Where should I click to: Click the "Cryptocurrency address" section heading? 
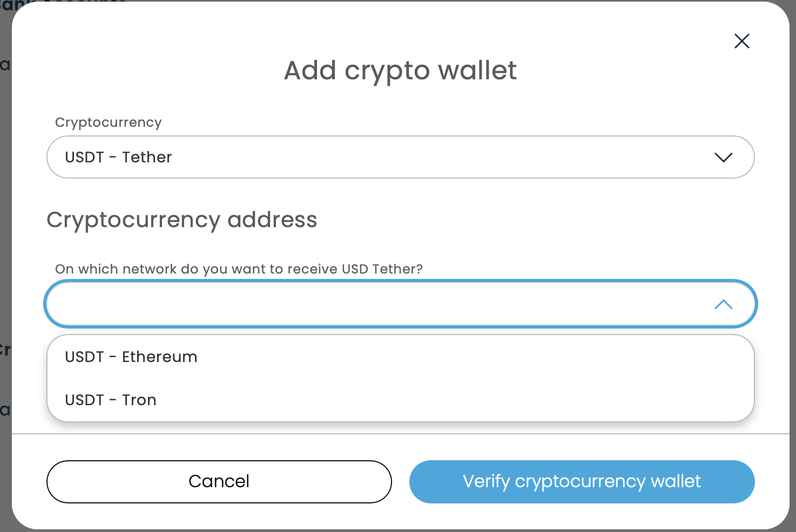click(x=182, y=220)
